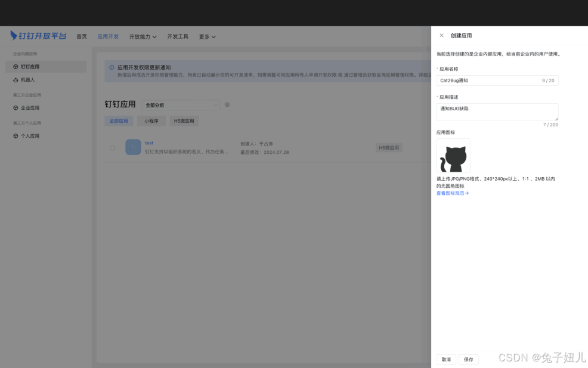Image resolution: width=588 pixels, height=368 pixels.
Task: Click the cat application icon thumbnail
Action: [x=453, y=154]
